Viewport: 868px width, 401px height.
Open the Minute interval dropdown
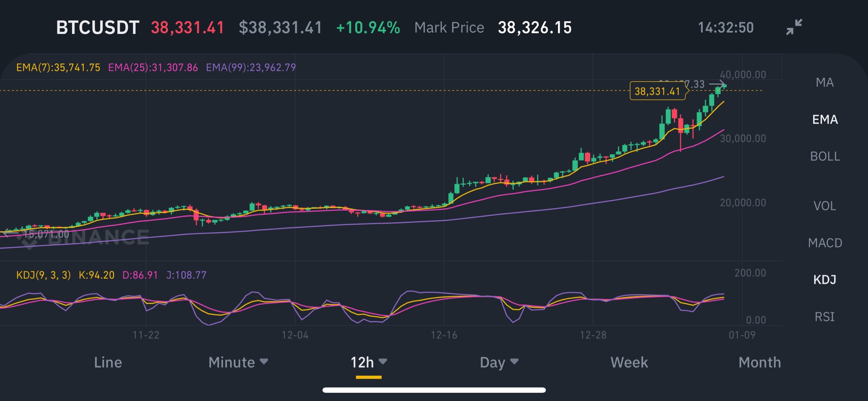click(x=238, y=362)
